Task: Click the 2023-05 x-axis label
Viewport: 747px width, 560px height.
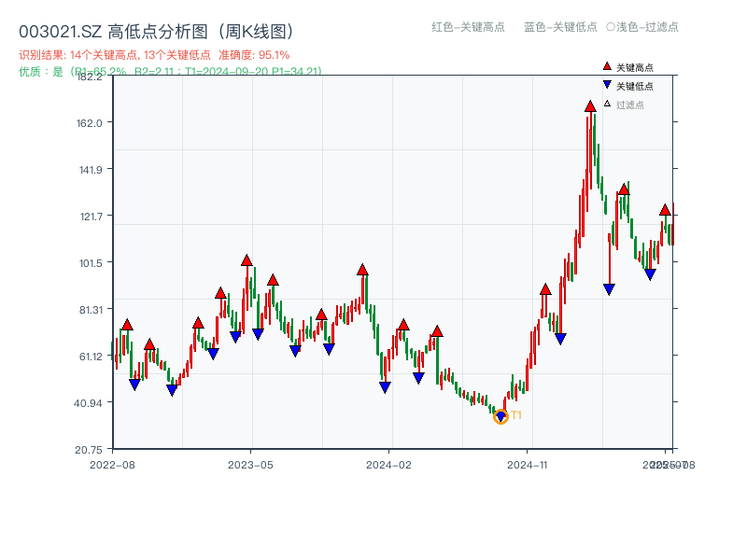Action: 250,465
